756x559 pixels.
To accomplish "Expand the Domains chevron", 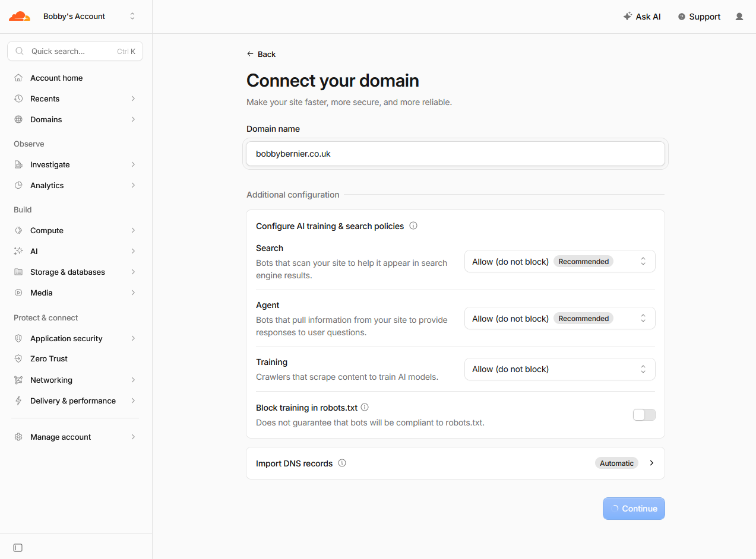I will click(x=133, y=119).
